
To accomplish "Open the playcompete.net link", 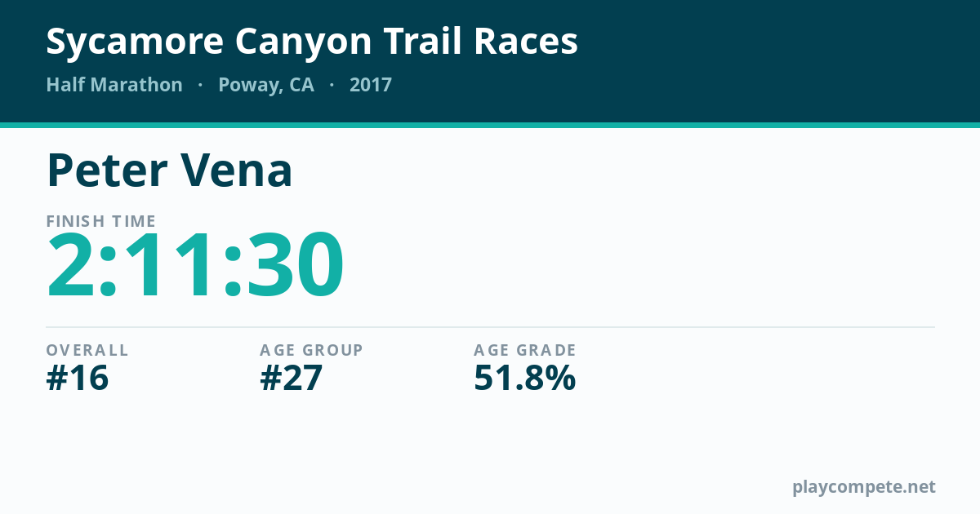I will pos(864,487).
